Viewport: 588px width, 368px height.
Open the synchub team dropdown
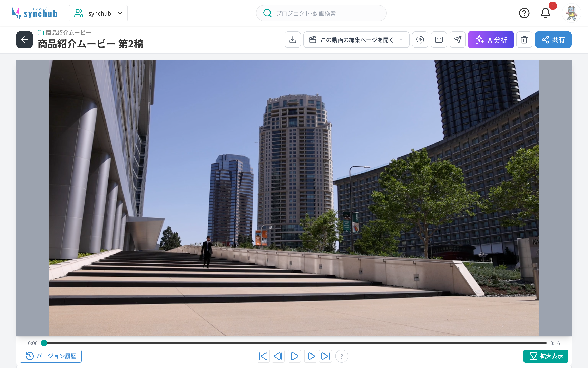[98, 13]
